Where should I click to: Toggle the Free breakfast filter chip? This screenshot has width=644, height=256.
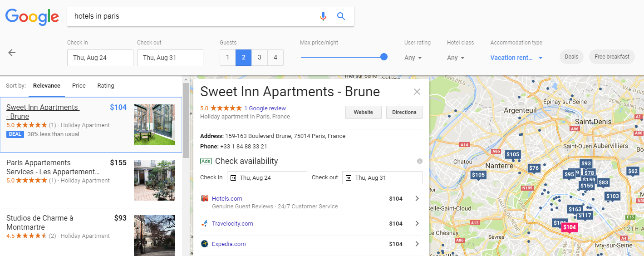pyautogui.click(x=612, y=57)
